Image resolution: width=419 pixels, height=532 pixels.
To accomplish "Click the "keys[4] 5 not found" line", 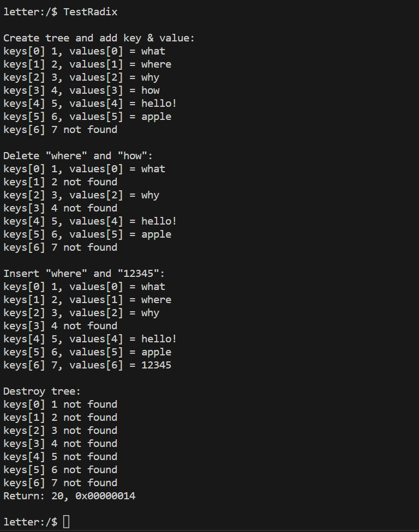I will (x=60, y=457).
